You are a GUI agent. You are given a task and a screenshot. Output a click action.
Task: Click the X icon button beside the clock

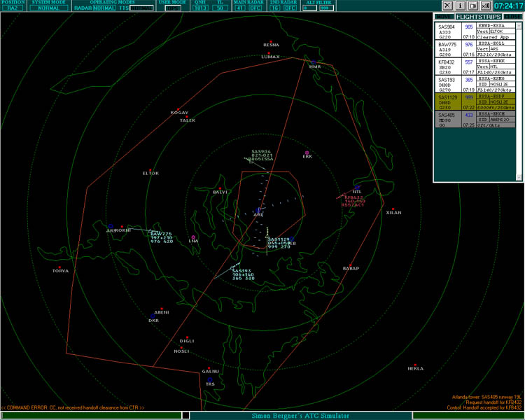coord(449,6)
